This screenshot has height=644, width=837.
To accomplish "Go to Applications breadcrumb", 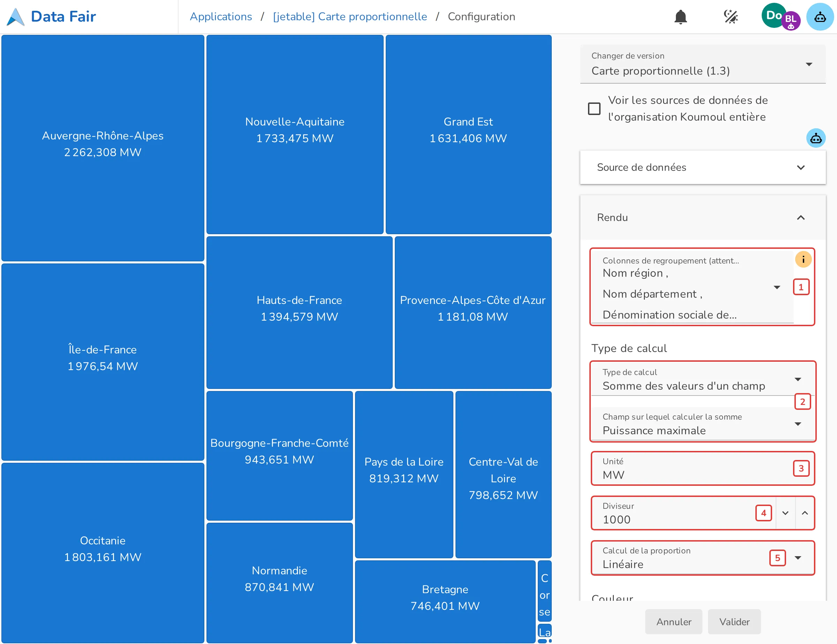I will click(221, 16).
